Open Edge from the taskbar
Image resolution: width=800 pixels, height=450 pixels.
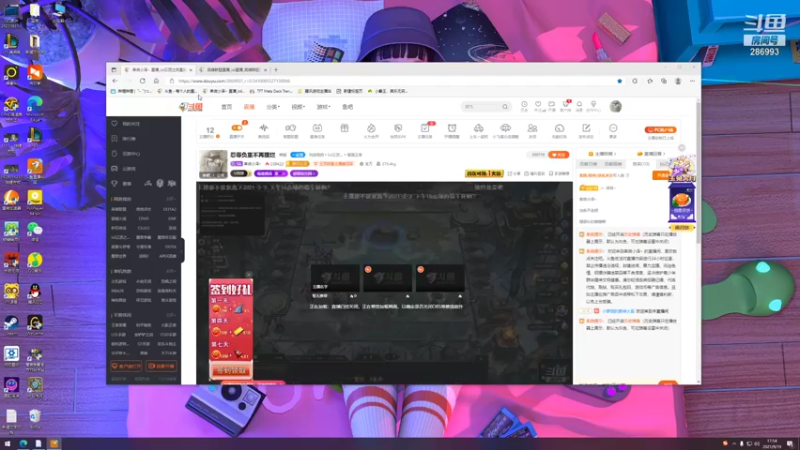(x=23, y=443)
